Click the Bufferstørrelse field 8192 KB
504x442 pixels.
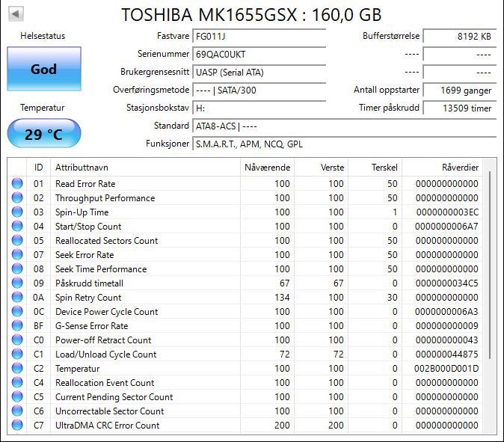coord(460,37)
